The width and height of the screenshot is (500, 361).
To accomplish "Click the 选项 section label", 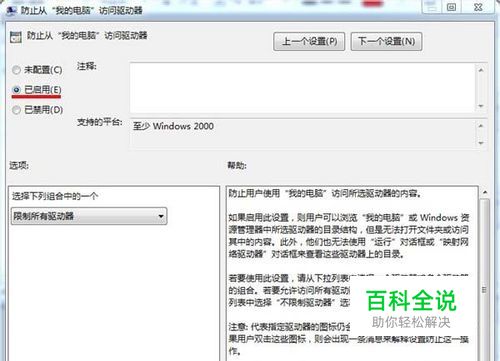I will [19, 165].
